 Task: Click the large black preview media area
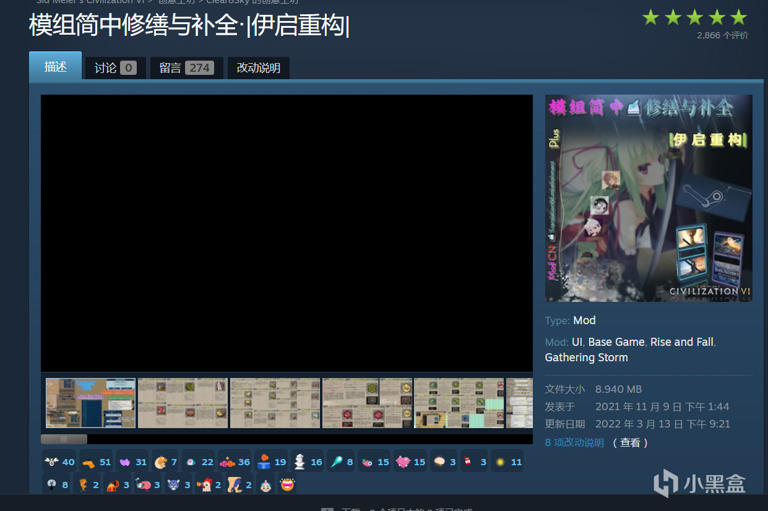pyautogui.click(x=287, y=233)
